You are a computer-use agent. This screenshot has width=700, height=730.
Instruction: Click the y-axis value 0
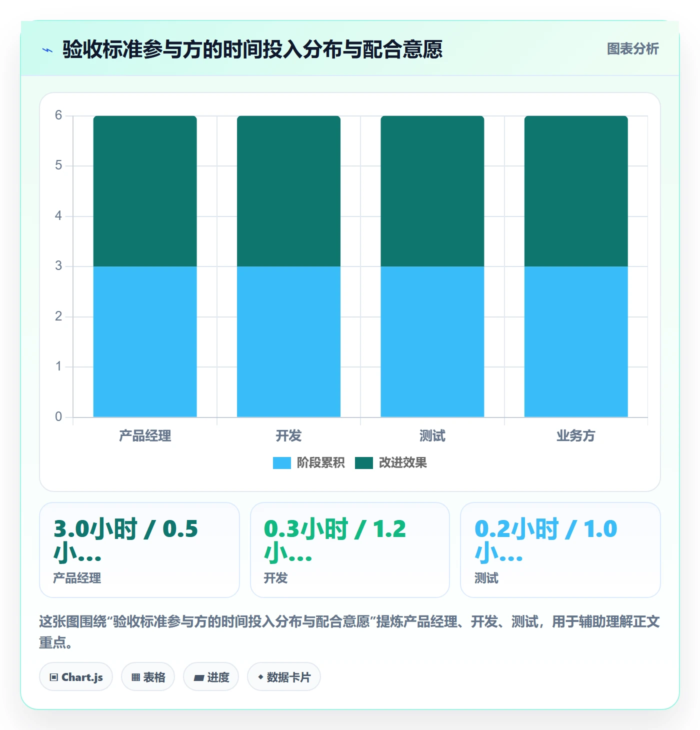point(58,416)
